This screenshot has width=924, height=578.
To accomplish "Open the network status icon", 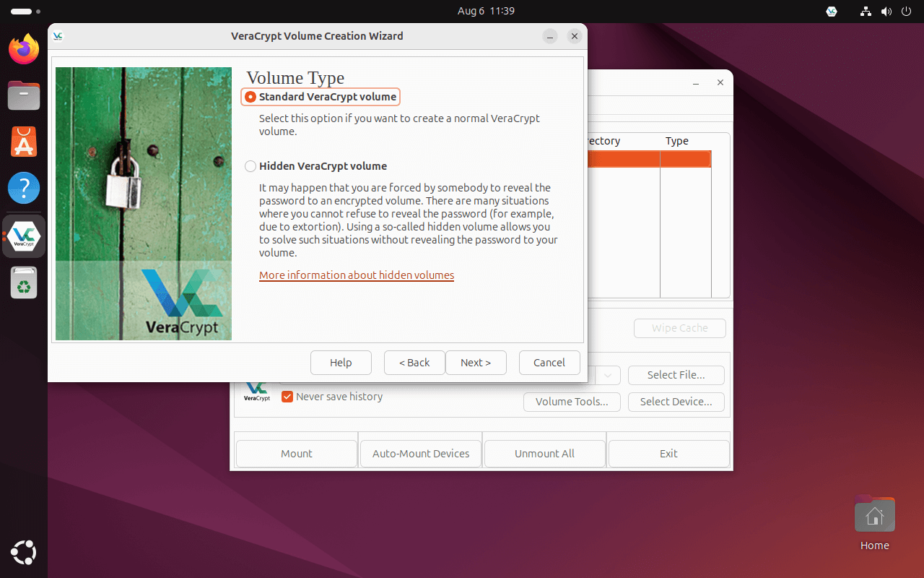I will [866, 12].
